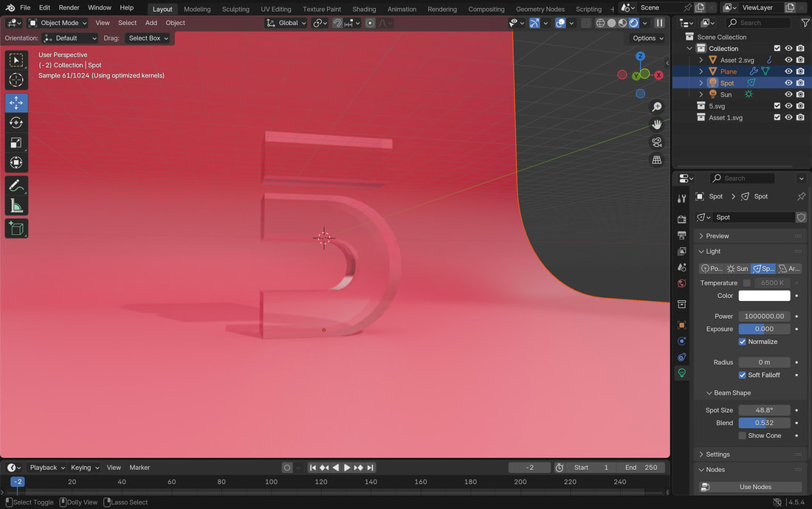812x509 pixels.
Task: Select the Add Cube tool
Action: (x=16, y=229)
